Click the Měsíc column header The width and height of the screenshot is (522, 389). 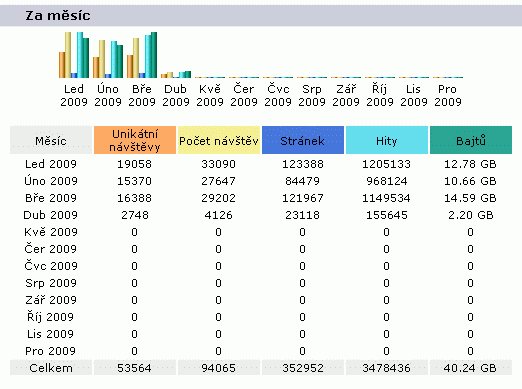[x=51, y=140]
